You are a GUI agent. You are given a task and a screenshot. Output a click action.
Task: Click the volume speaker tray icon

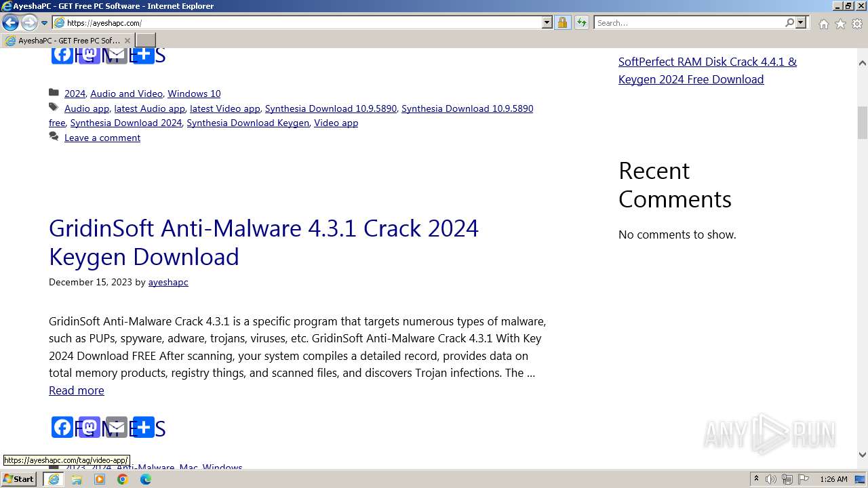[x=771, y=479]
